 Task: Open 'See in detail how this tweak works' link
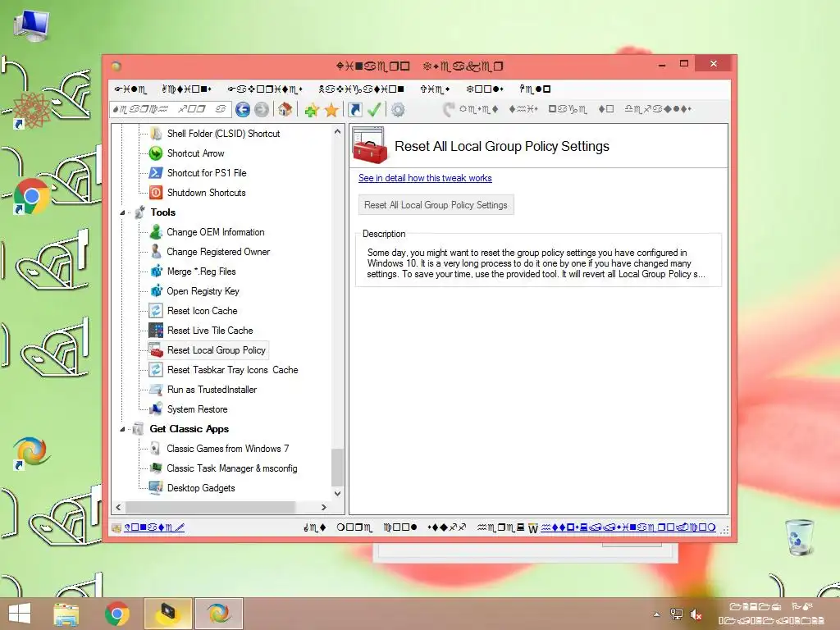click(x=425, y=178)
